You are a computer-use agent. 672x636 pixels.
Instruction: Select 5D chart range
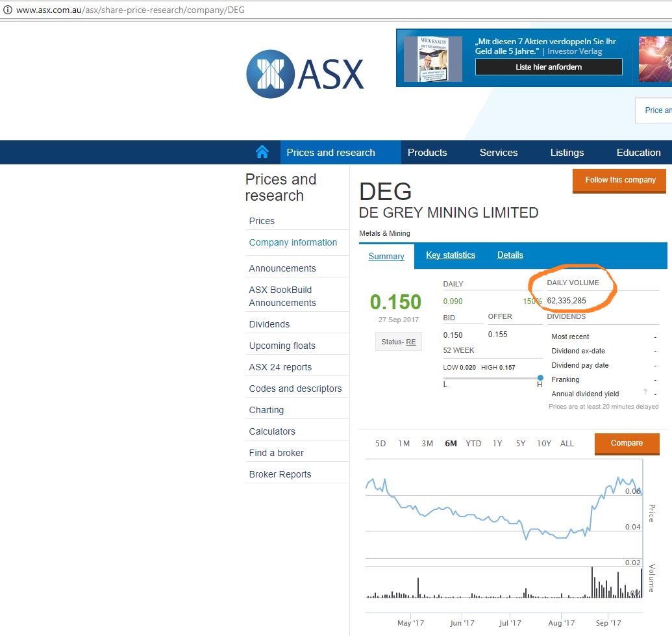coord(380,444)
